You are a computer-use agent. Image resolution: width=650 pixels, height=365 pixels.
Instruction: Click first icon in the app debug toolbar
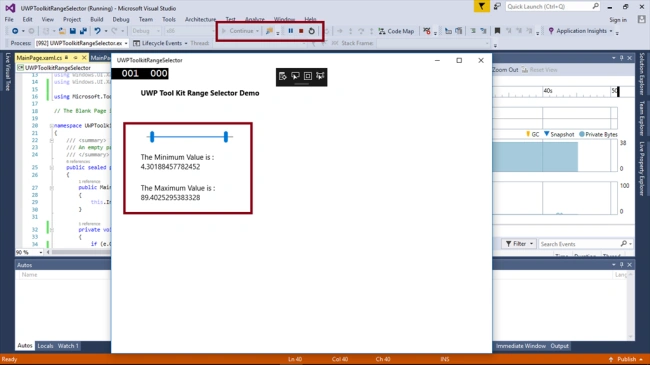283,76
